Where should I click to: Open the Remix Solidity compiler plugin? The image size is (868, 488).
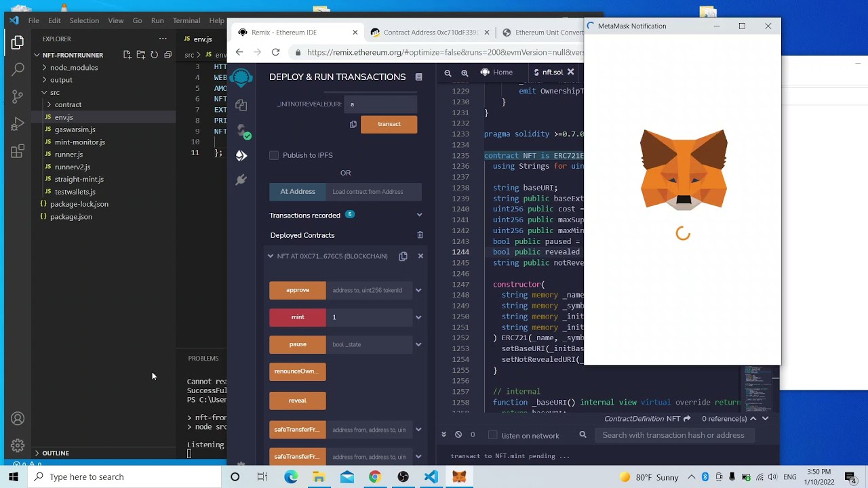pos(242,131)
